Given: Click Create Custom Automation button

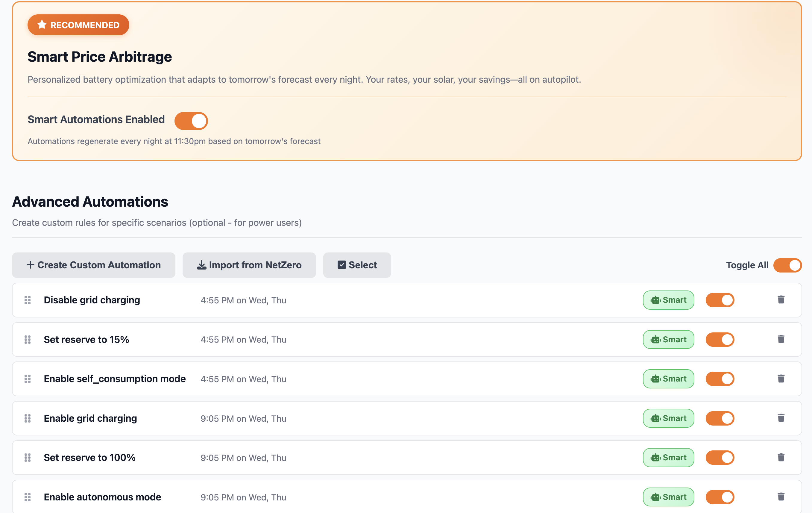Looking at the screenshot, I should [94, 265].
